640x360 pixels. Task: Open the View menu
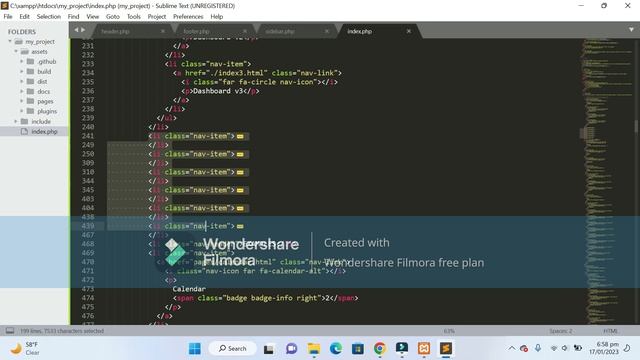pos(93,16)
